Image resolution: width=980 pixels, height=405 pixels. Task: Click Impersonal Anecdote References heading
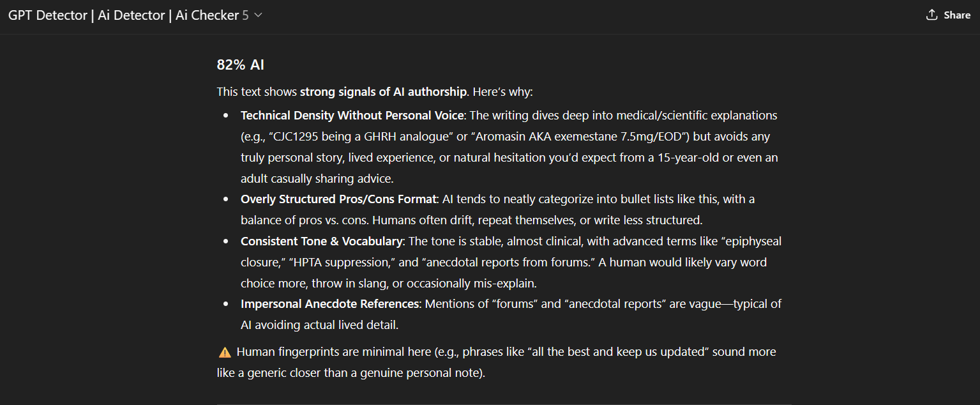[329, 304]
